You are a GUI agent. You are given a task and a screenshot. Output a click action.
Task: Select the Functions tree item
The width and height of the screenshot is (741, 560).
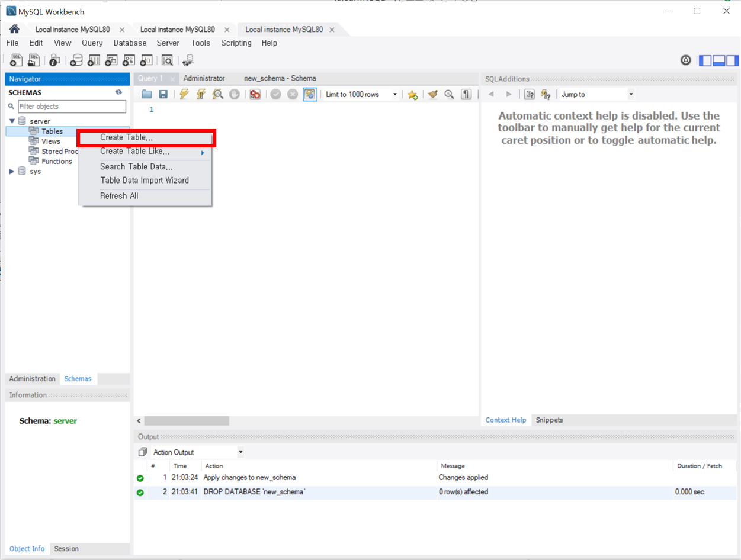tap(57, 161)
